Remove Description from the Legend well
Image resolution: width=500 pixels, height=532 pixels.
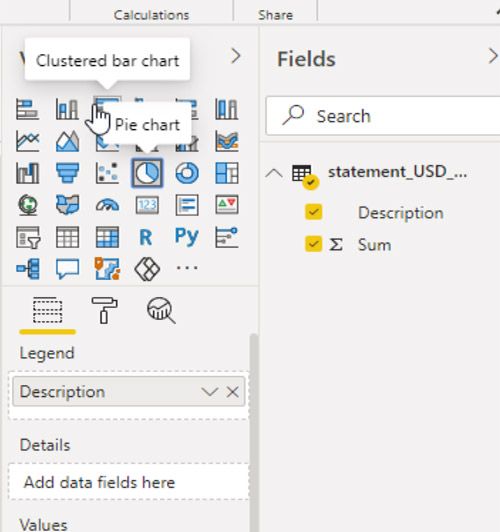233,392
